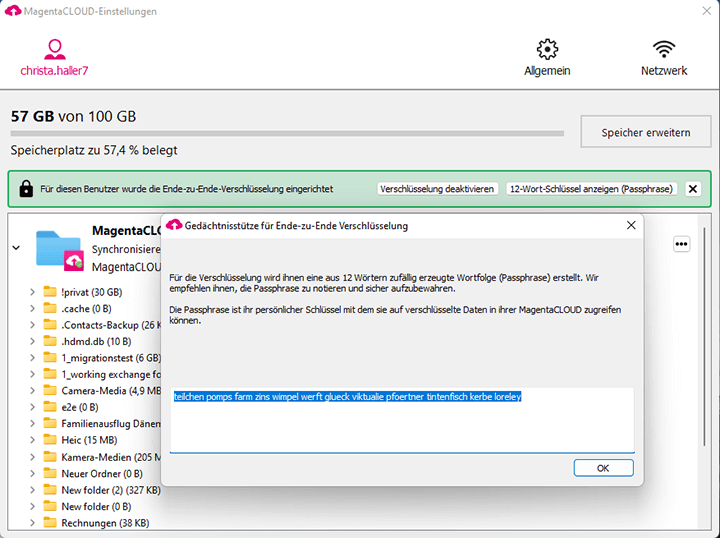Click the Speicher erweitern button
Screen dimensions: 720x538
pos(646,132)
